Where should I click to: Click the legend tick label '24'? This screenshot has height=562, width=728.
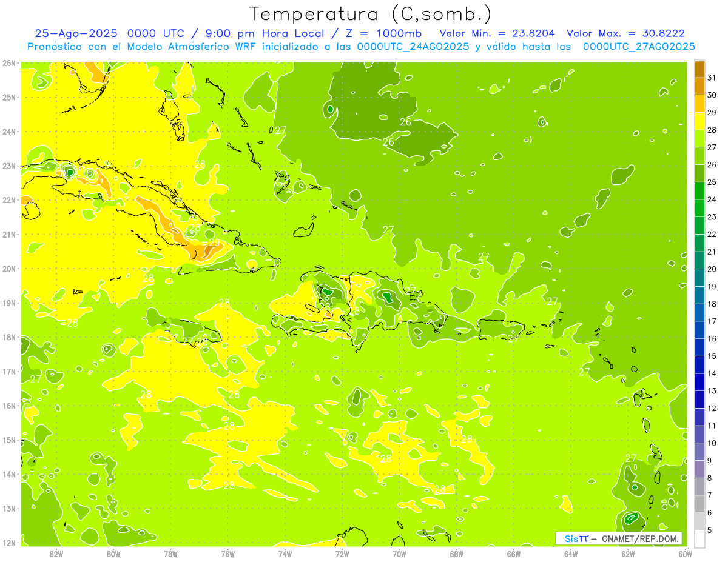click(x=712, y=199)
